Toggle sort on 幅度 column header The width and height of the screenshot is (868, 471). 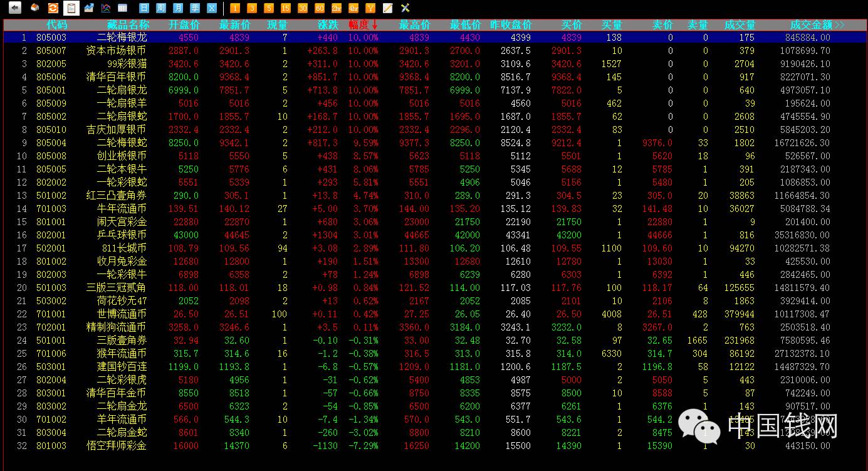click(363, 25)
